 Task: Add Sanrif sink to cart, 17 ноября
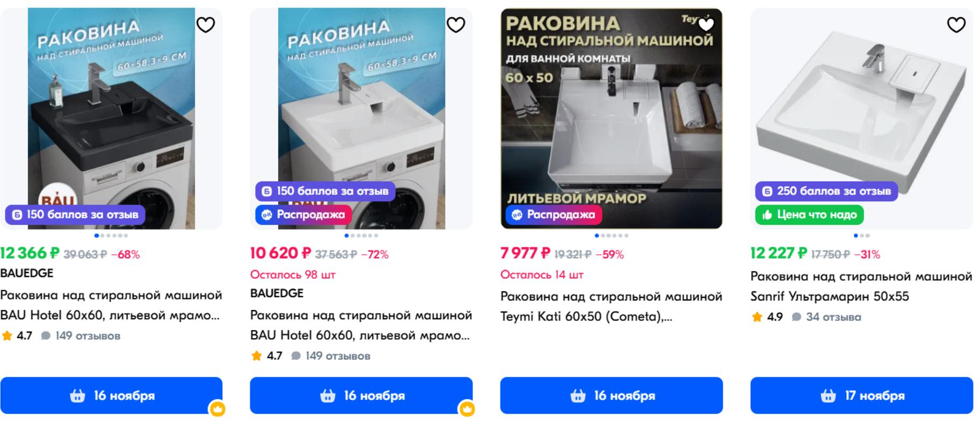862,395
